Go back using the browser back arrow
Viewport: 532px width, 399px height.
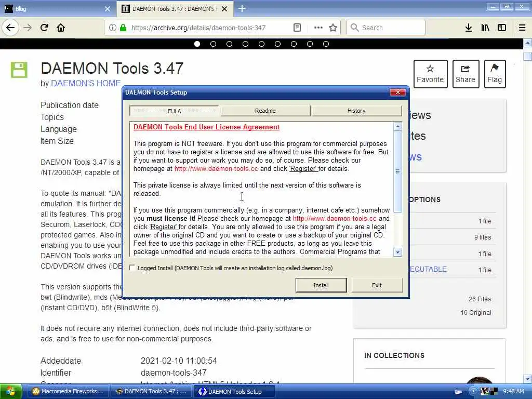click(10, 28)
